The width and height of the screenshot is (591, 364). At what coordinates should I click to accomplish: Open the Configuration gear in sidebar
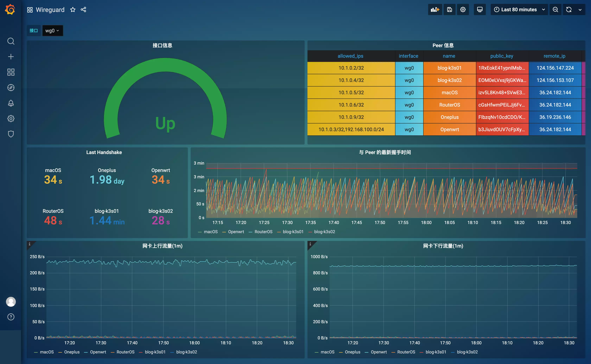coord(11,119)
